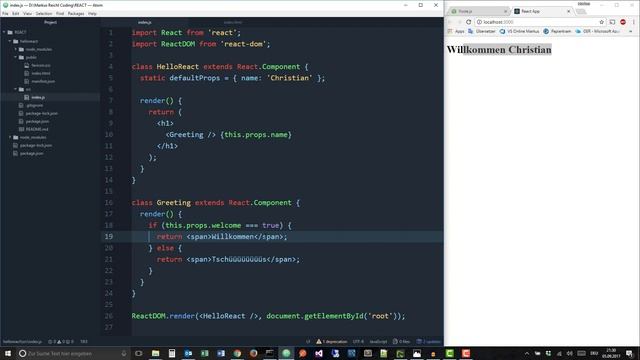The height and width of the screenshot is (360, 640).
Task: Bookmark this page with the star icon
Action: coord(601,22)
